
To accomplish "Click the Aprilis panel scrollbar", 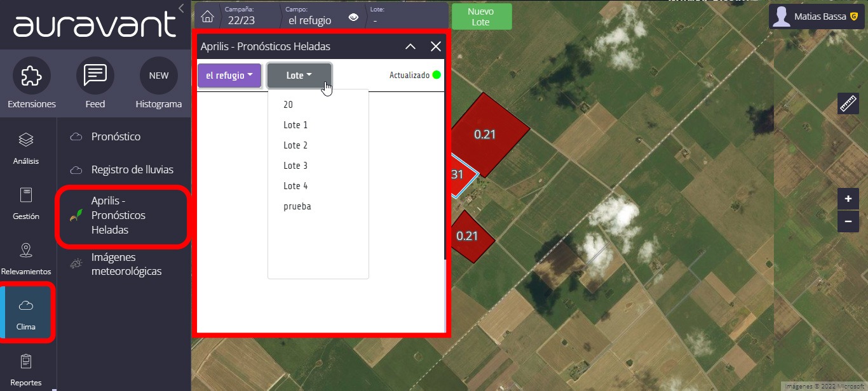I will point(444,175).
